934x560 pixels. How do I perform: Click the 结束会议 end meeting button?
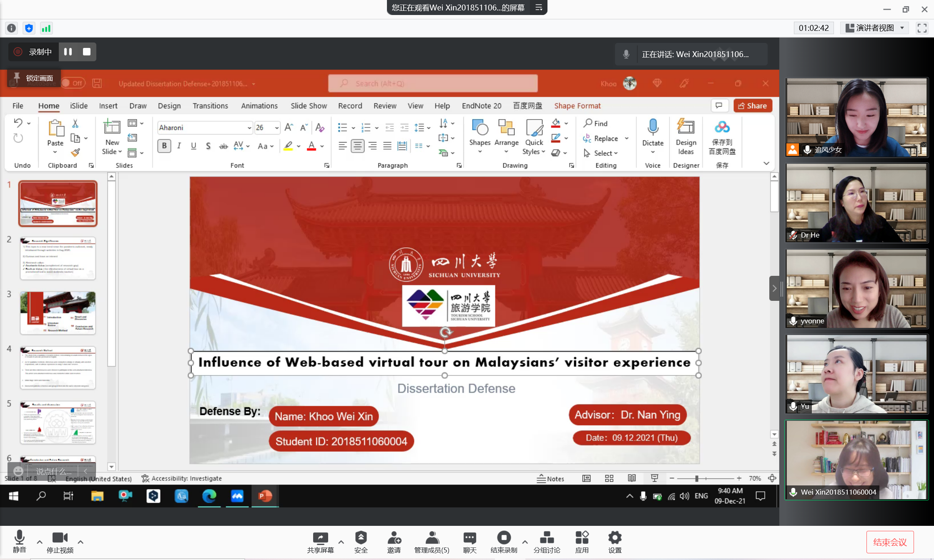click(890, 542)
